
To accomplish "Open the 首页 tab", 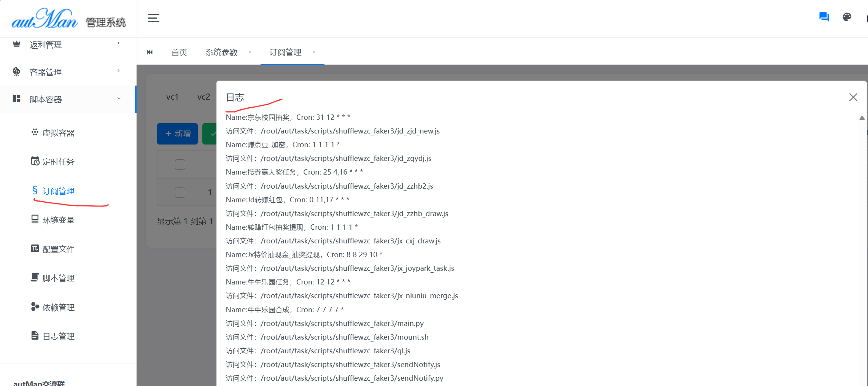I will [179, 52].
